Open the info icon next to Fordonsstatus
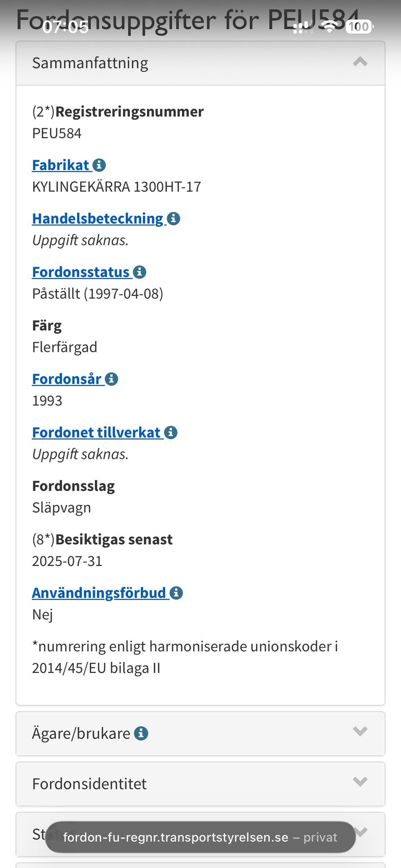The image size is (401, 868). (x=140, y=272)
